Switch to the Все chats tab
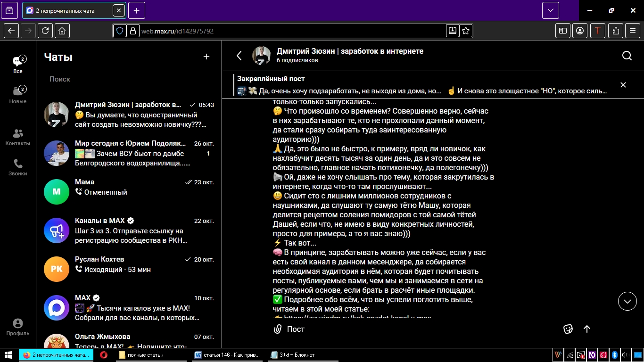 [18, 65]
